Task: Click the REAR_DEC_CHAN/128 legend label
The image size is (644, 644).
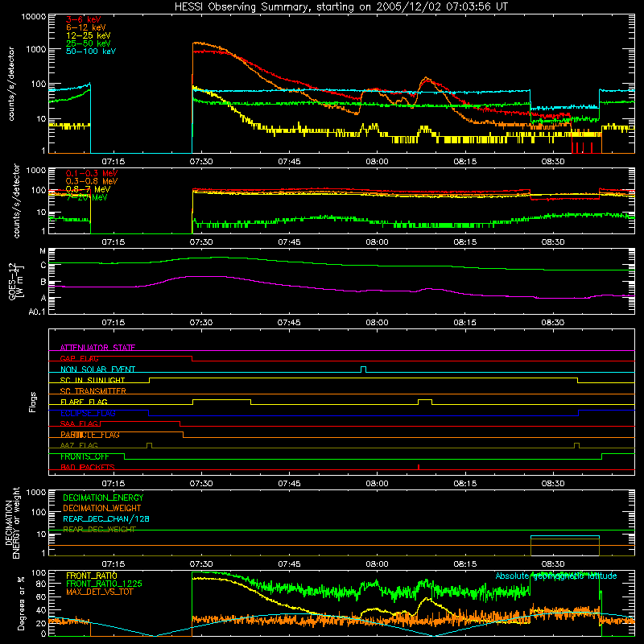Action: (106, 519)
